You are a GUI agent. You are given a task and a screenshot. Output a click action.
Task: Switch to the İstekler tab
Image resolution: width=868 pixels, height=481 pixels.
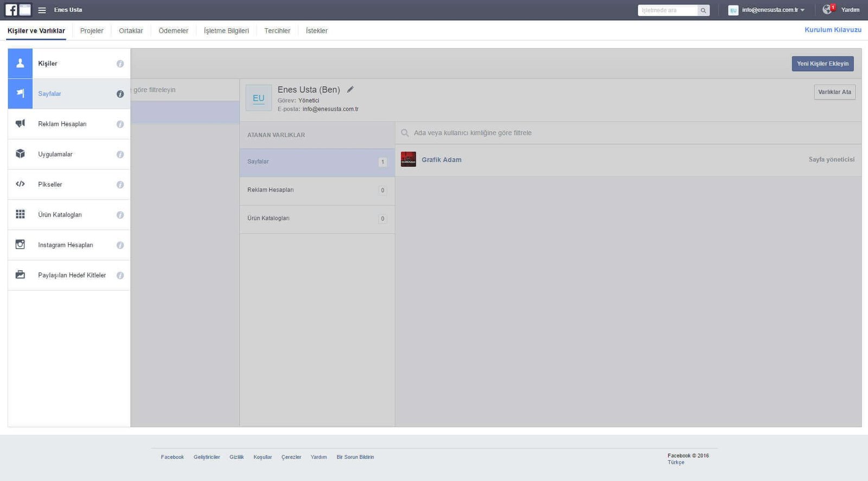(x=316, y=31)
